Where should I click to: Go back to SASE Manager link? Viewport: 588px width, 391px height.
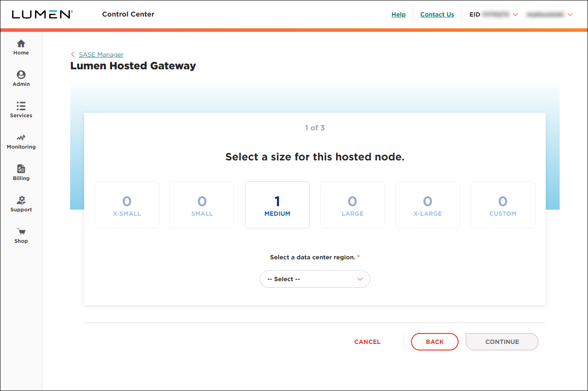[101, 54]
